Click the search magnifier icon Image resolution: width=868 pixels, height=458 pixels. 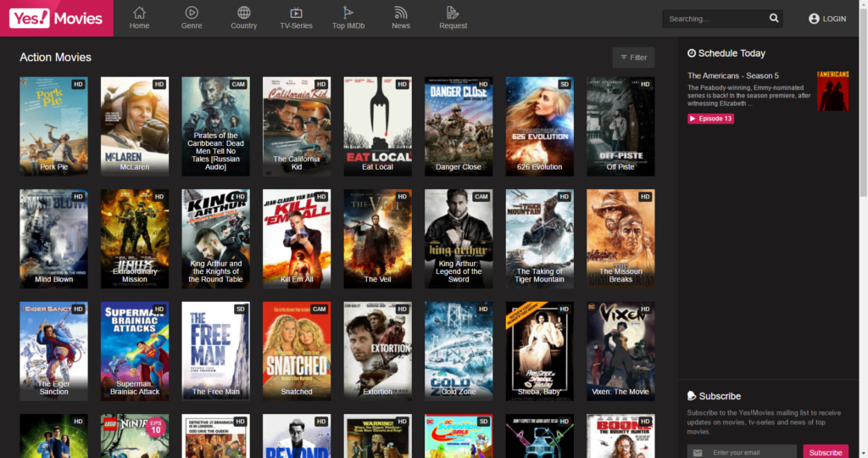[774, 19]
